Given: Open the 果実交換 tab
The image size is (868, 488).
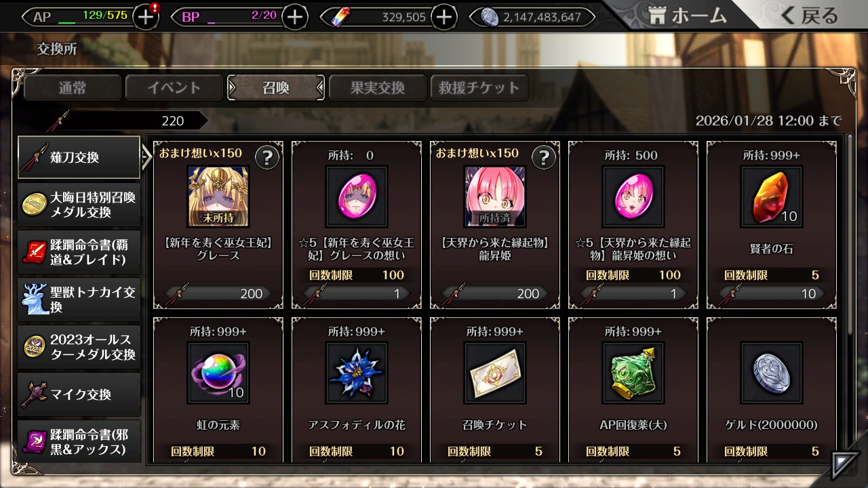Looking at the screenshot, I should coord(378,87).
